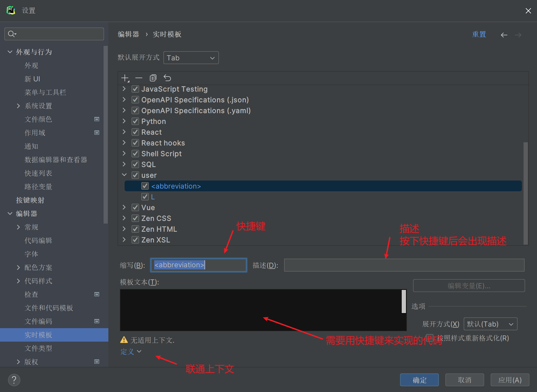The width and height of the screenshot is (537, 392).
Task: Select 代码编辑 settings page
Action: [x=38, y=241]
